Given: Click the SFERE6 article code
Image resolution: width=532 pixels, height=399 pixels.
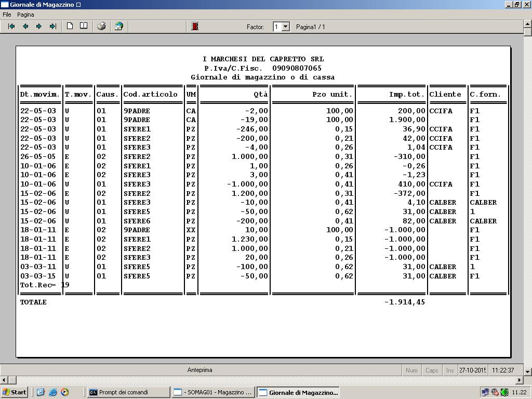Looking at the screenshot, I should click(x=137, y=221).
